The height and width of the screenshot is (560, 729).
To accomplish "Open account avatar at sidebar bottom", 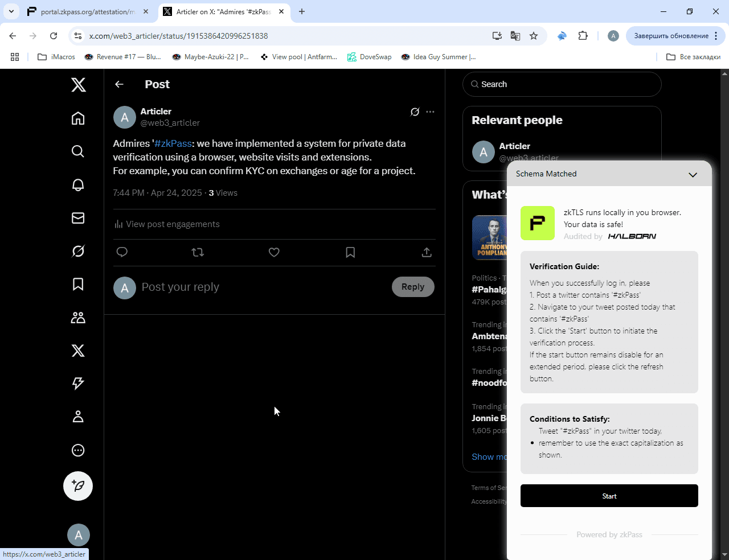I will coord(79,535).
